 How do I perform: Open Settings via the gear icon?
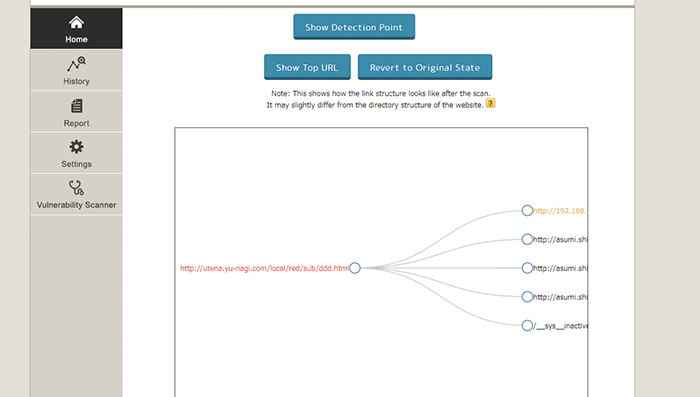(76, 147)
